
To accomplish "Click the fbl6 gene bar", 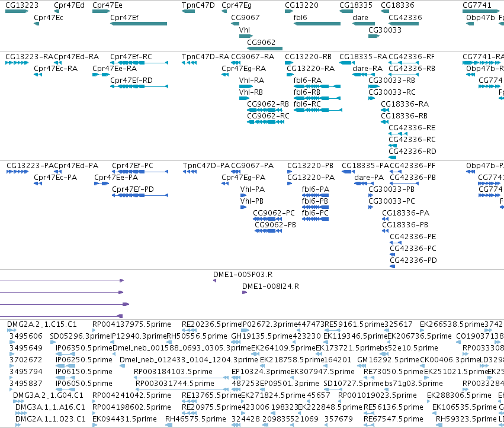I will 317,24.
